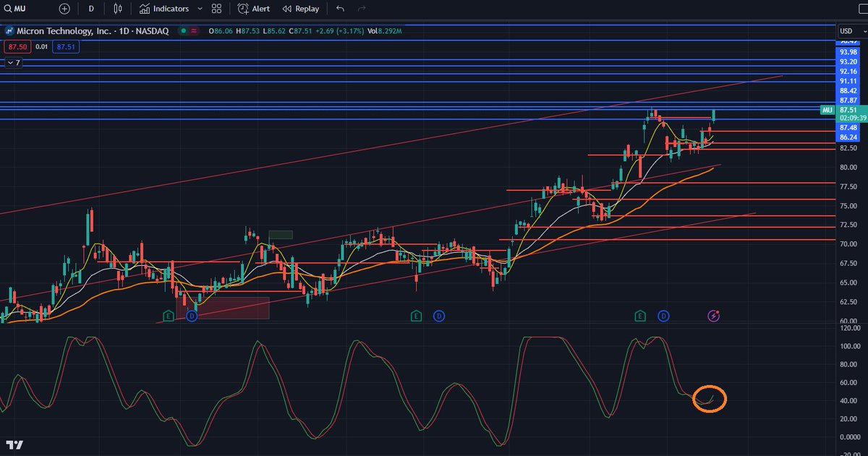The width and height of the screenshot is (868, 456).
Task: Open the USD currency dropdown
Action: pos(851,31)
